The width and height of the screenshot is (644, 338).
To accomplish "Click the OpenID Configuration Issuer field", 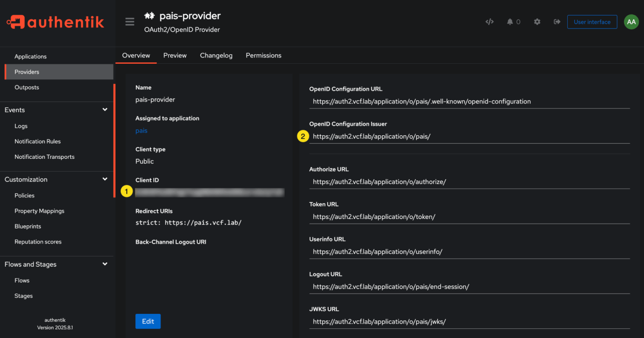I will [x=468, y=136].
